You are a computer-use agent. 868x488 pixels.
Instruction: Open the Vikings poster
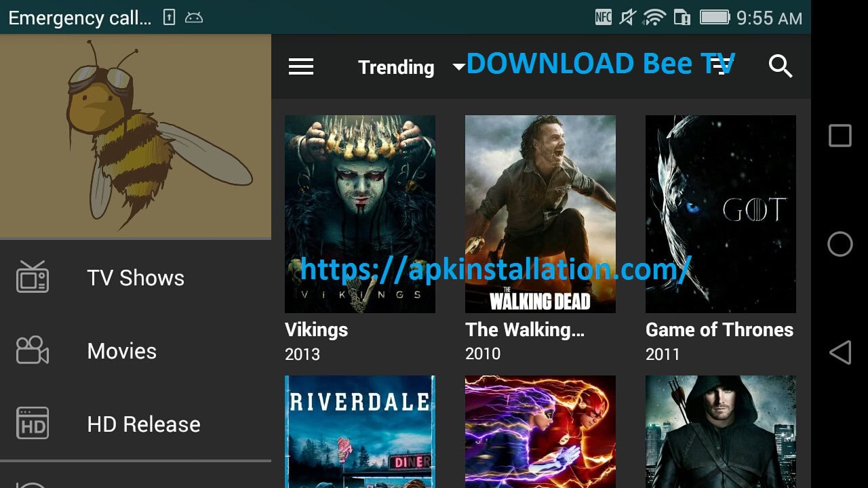click(360, 214)
